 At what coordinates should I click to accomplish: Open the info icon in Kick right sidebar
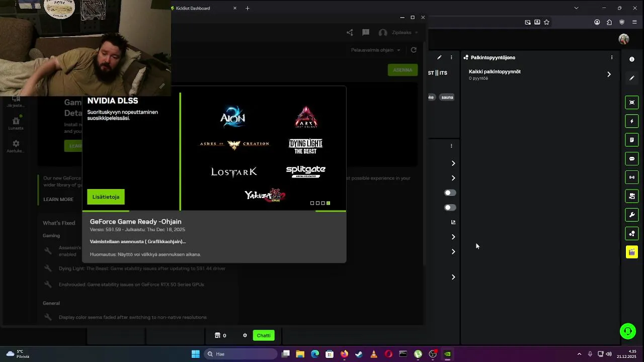pos(632,59)
